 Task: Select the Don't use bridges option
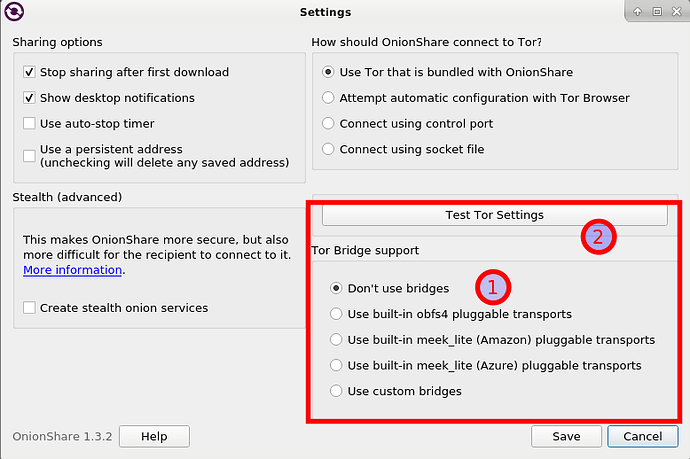337,288
